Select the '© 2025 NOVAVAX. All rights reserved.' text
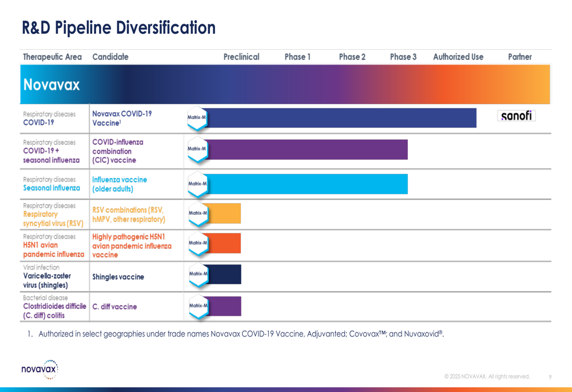This screenshot has height=392, width=572. (487, 377)
